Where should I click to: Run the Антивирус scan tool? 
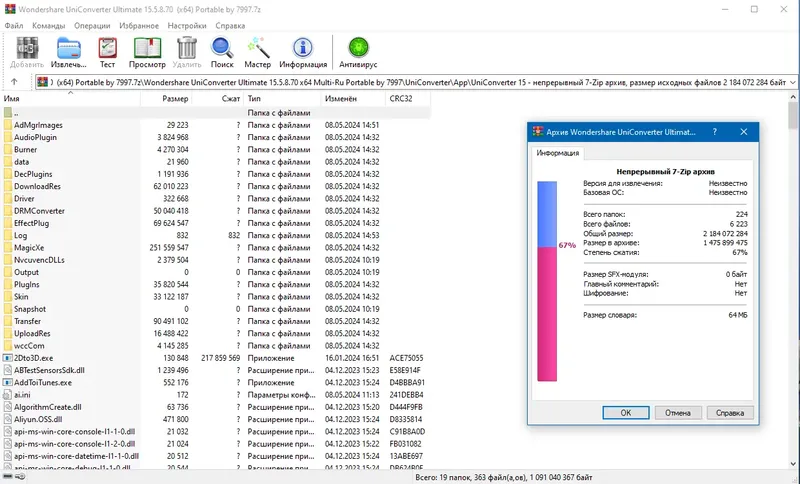click(x=358, y=53)
